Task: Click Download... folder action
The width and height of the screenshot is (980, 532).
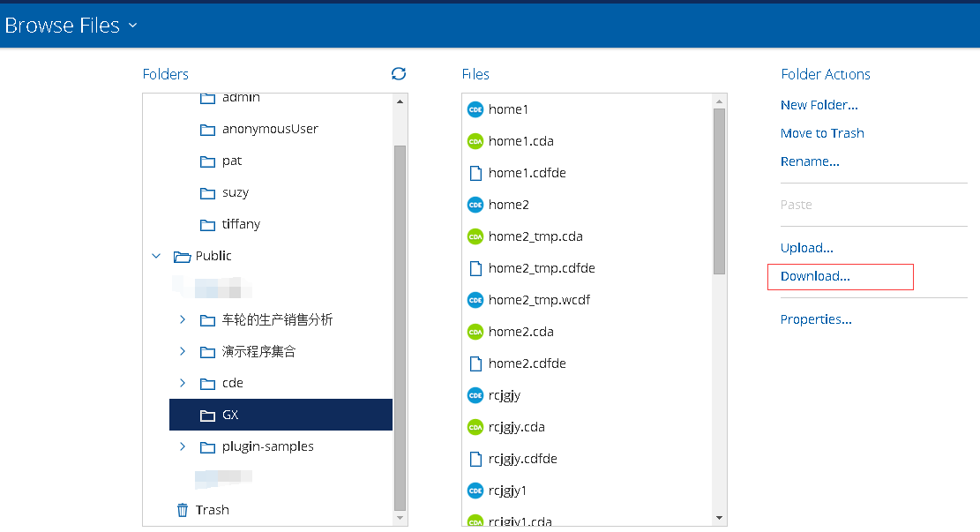Action: 816,276
